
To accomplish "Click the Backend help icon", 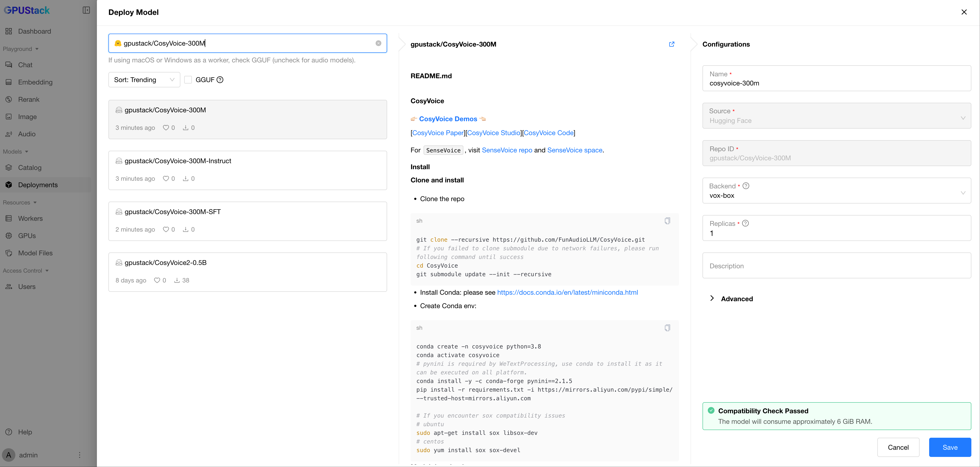I will coord(746,186).
